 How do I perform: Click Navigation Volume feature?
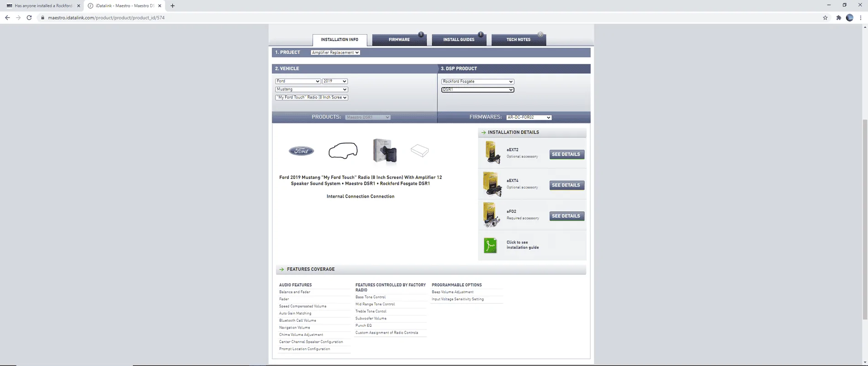pos(294,328)
